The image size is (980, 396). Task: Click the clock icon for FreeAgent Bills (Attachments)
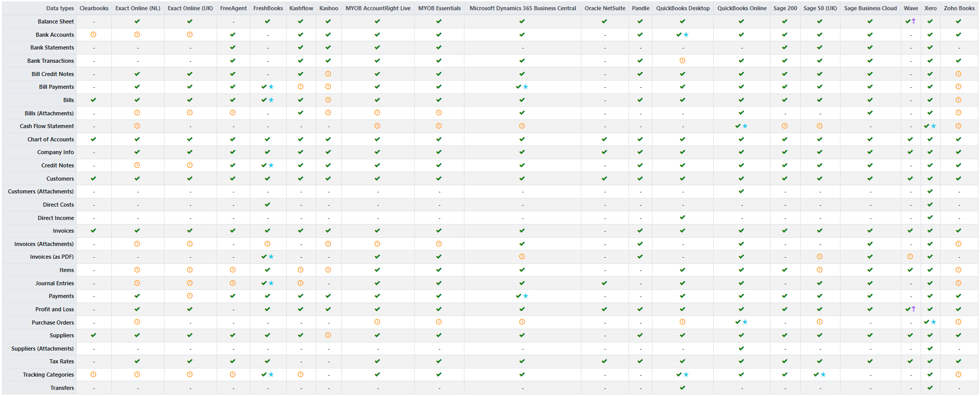pos(232,113)
